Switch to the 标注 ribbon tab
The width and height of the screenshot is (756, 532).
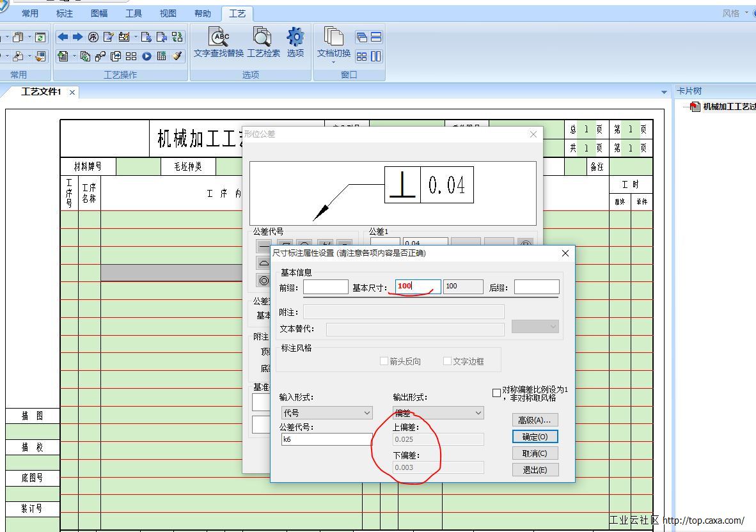tap(65, 13)
